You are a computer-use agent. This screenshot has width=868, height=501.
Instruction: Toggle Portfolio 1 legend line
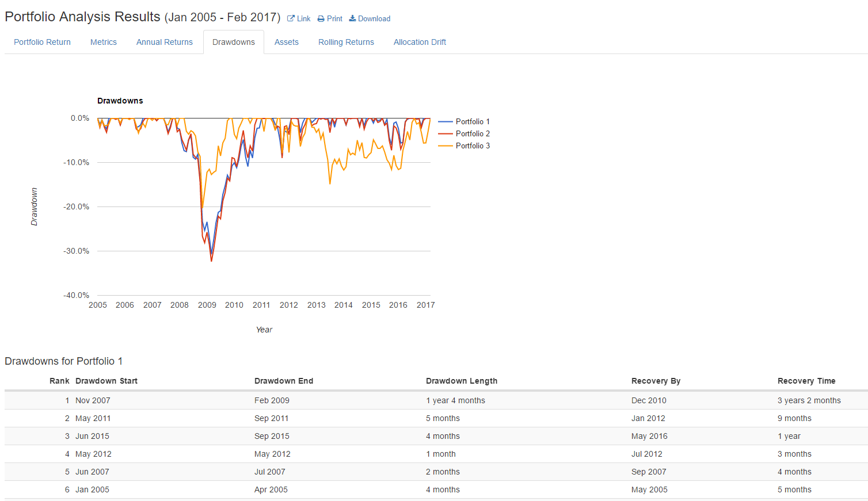[x=446, y=121]
